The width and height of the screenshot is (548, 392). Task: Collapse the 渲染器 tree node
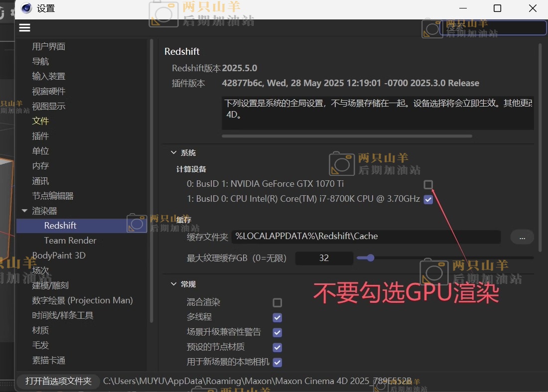pyautogui.click(x=24, y=211)
